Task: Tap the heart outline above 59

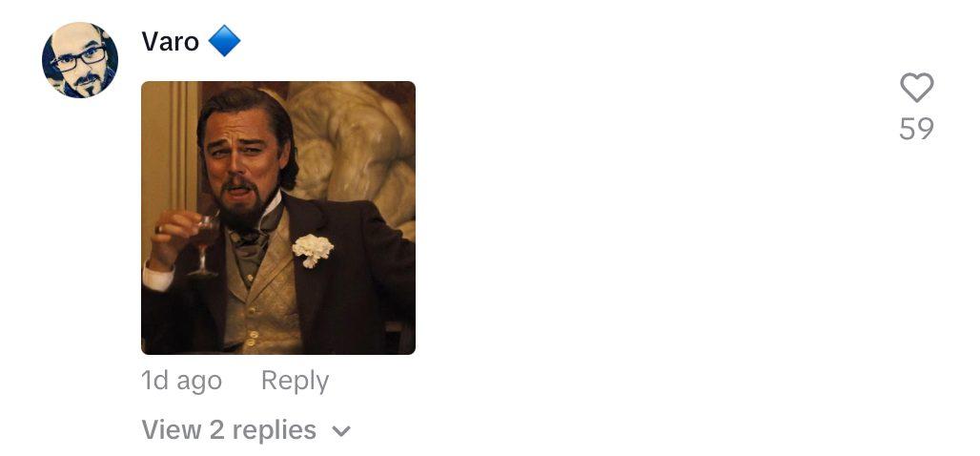Action: [916, 87]
